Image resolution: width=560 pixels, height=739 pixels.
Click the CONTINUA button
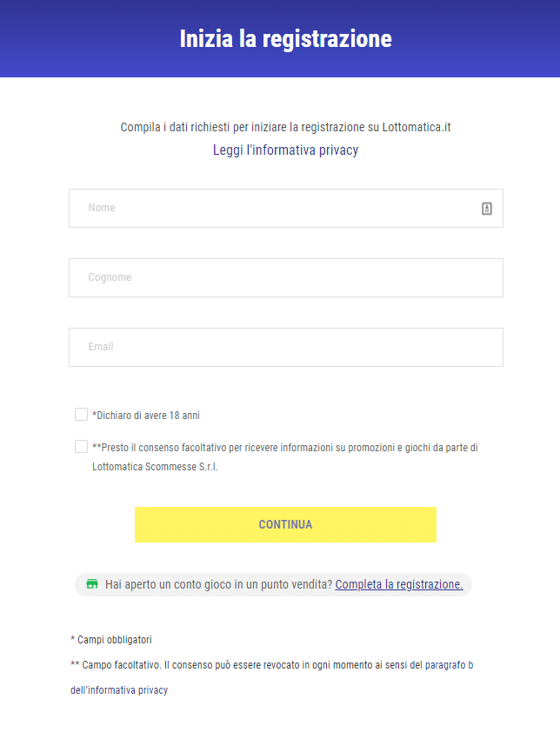(285, 524)
